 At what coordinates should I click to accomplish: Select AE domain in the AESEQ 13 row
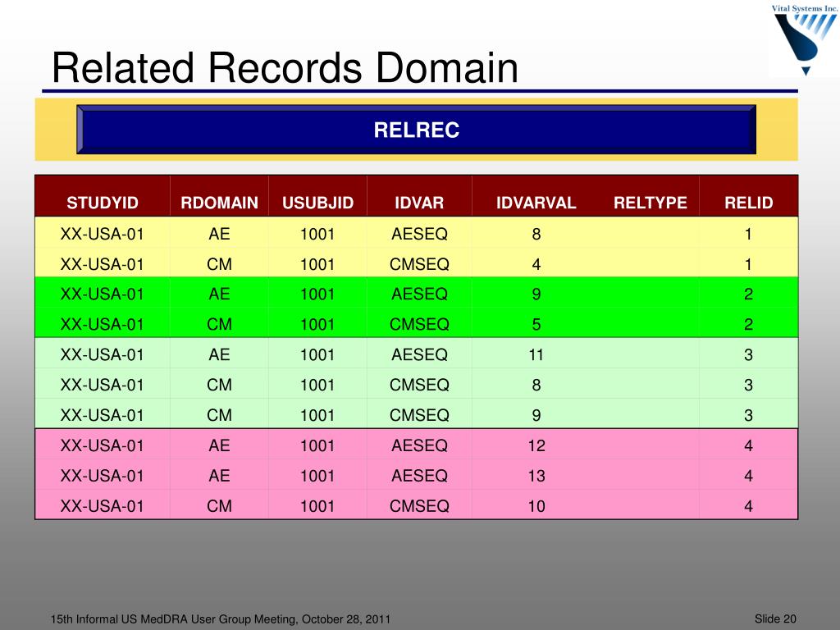219,476
